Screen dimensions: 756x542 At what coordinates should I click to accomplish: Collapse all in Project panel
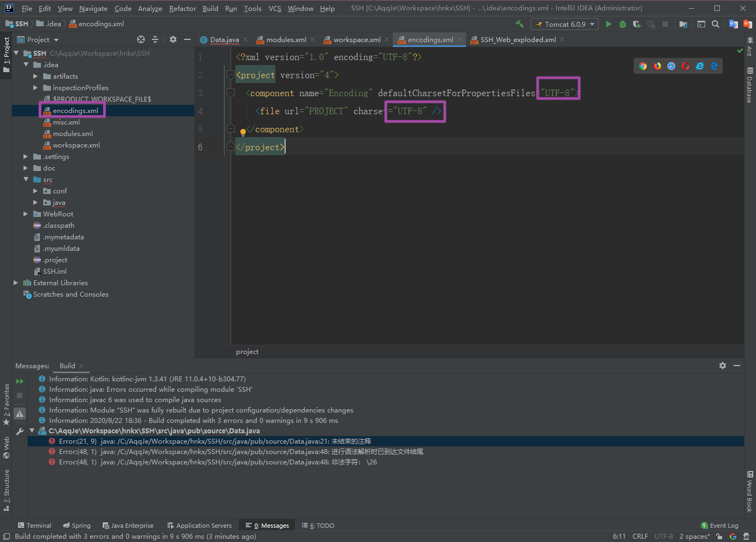point(155,39)
